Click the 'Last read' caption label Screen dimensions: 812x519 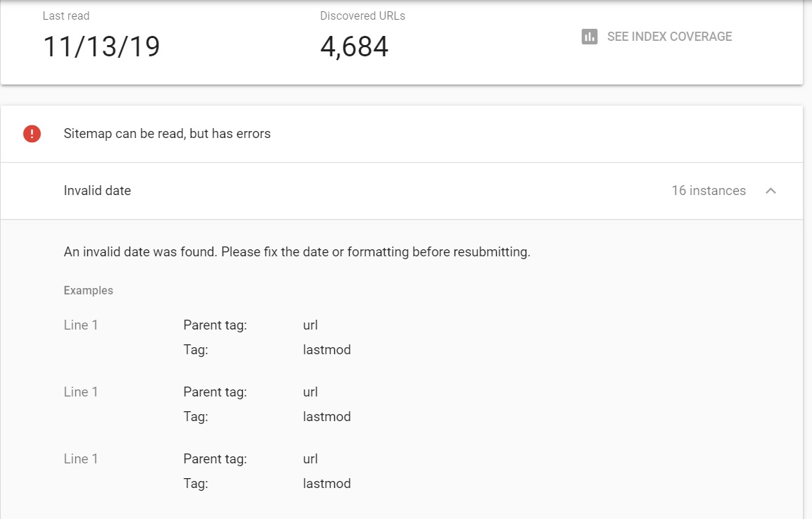66,15
